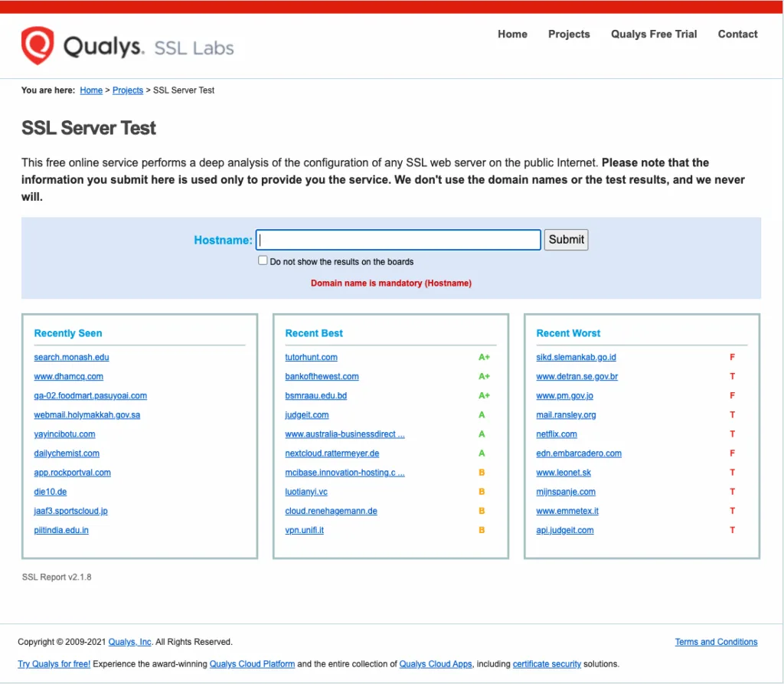
Task: Open mcibase.innovation-hosting link
Action: [x=345, y=473]
